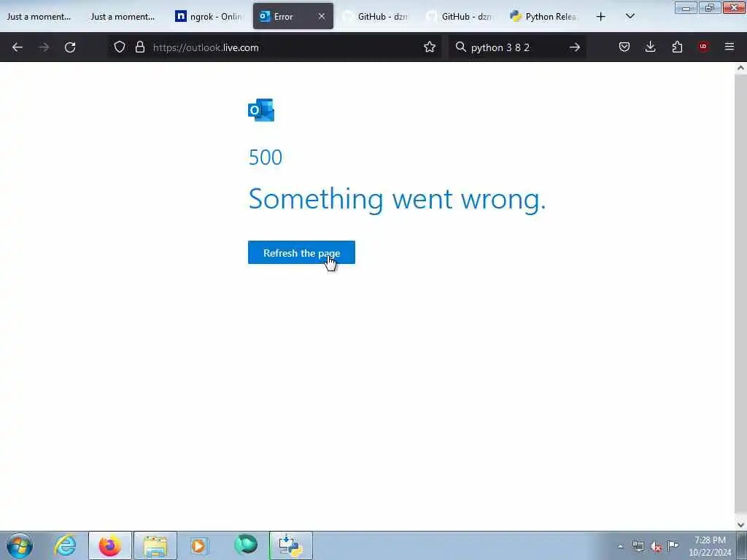Launch Internet Explorer from the taskbar

point(65,545)
